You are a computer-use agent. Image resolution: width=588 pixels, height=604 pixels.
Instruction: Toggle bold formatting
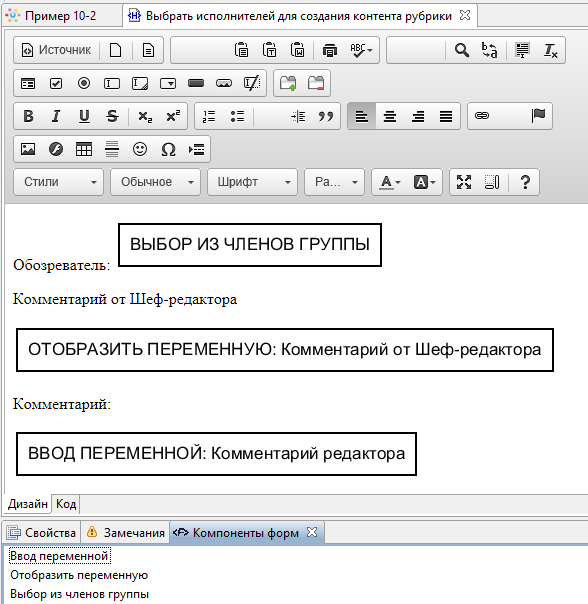28,116
